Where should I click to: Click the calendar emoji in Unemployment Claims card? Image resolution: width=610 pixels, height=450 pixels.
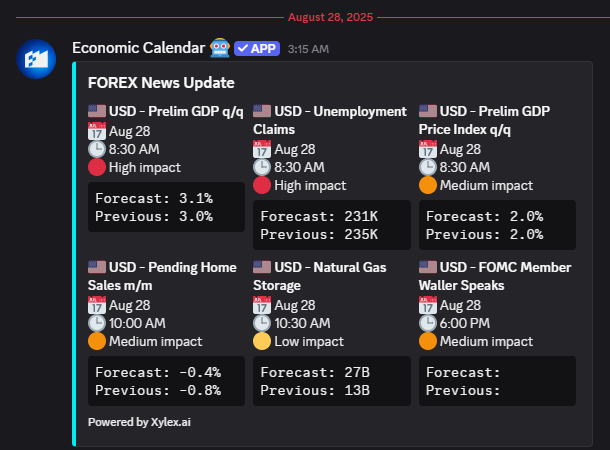262,149
